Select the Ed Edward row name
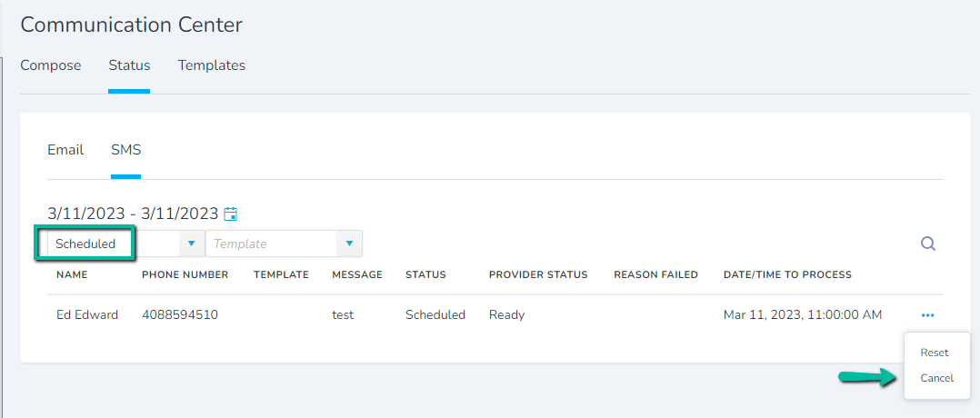980x418 pixels. click(87, 315)
